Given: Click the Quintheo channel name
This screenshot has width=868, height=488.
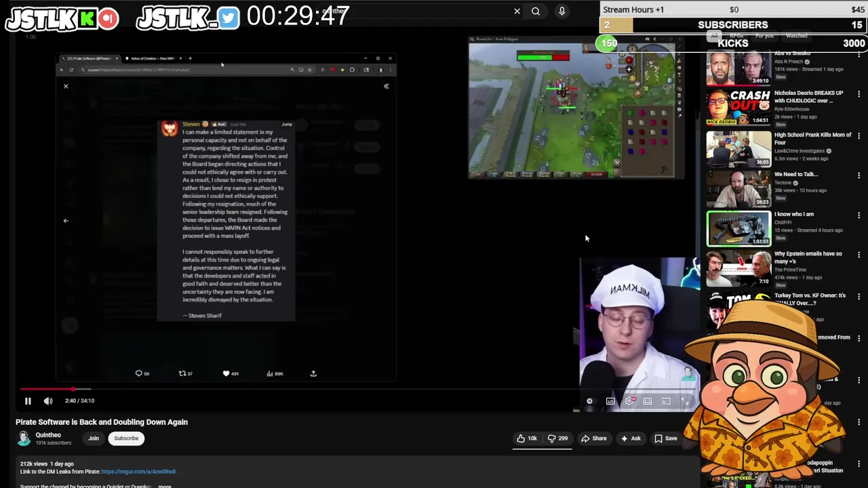Looking at the screenshot, I should (48, 435).
